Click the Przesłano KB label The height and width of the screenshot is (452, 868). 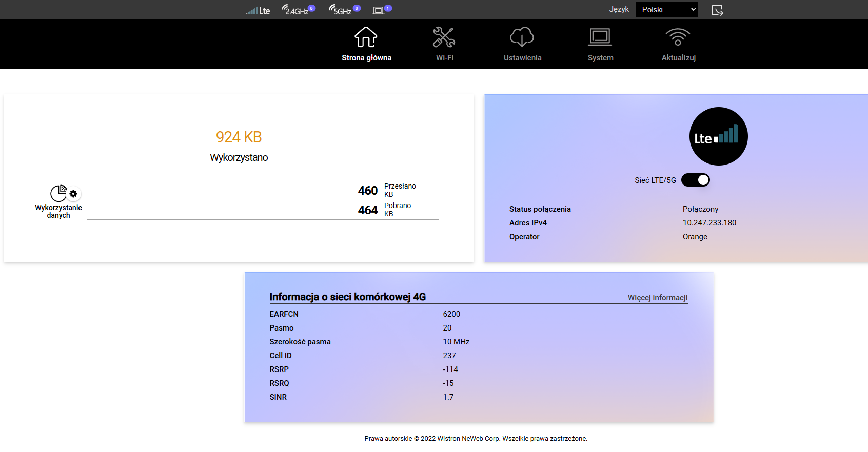(400, 190)
